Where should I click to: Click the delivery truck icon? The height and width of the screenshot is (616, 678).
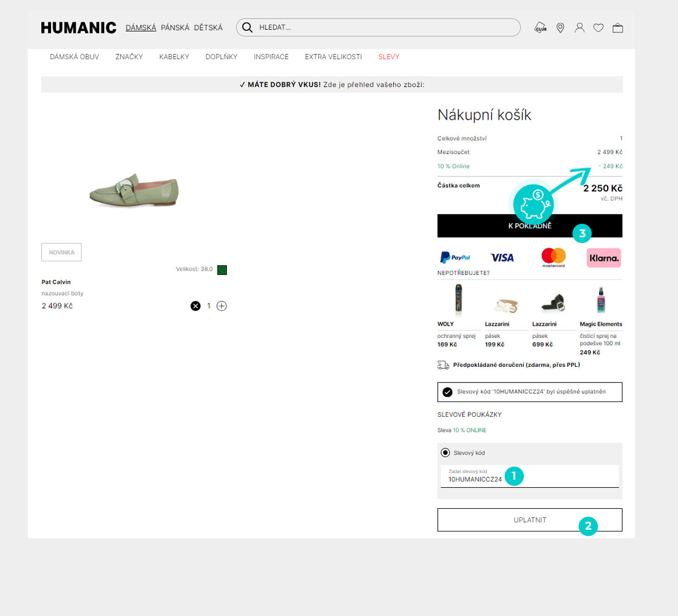point(443,365)
